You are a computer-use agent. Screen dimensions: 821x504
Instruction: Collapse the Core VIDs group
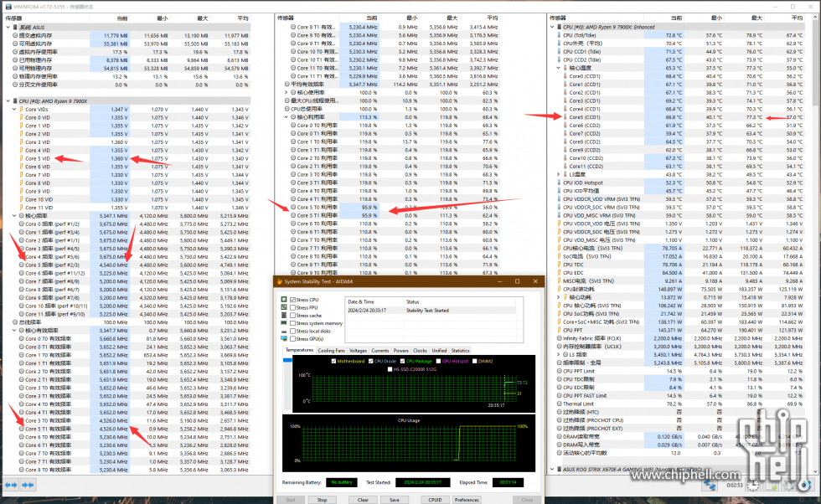(14, 110)
